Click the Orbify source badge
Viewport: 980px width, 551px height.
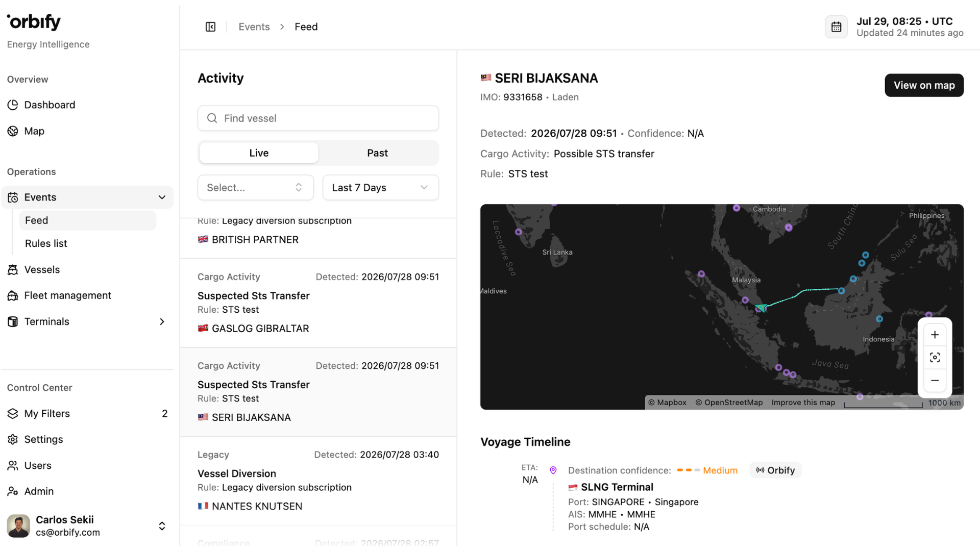[775, 470]
